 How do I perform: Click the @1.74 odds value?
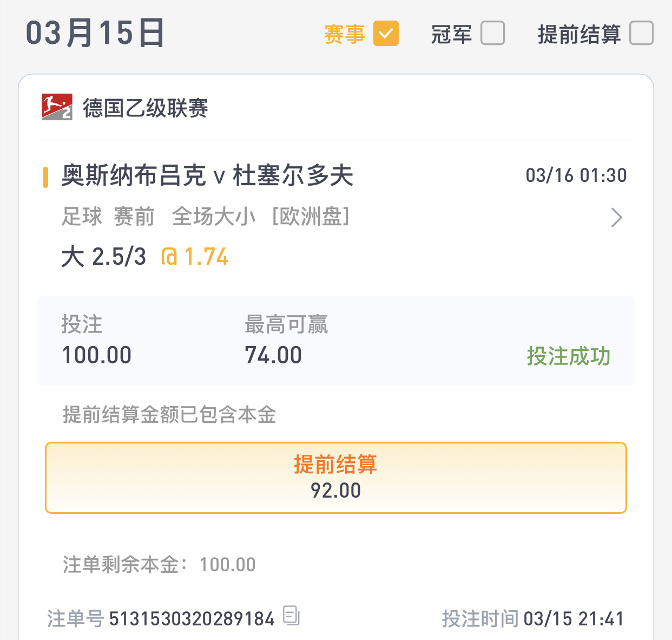195,257
